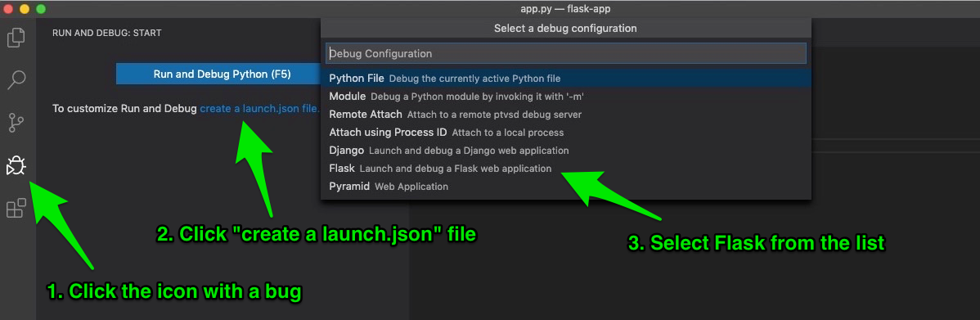Viewport: 980px width, 320px height.
Task: Click the green macOS fullscreen button
Action: coord(41,9)
